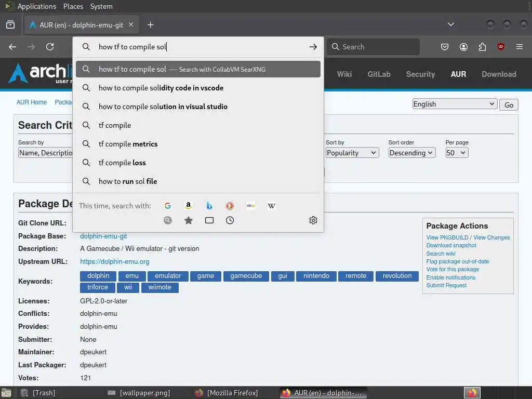Open the AUR nav item
This screenshot has width=532, height=399.
click(458, 74)
